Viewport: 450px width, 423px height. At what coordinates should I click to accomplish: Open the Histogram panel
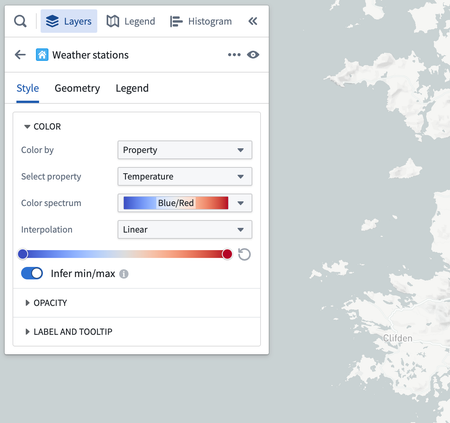coord(201,21)
